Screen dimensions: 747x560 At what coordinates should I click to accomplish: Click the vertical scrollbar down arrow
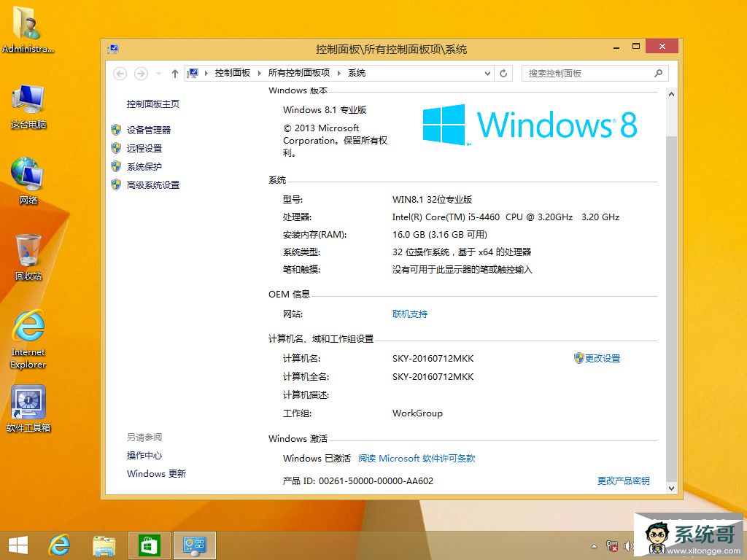click(x=671, y=488)
